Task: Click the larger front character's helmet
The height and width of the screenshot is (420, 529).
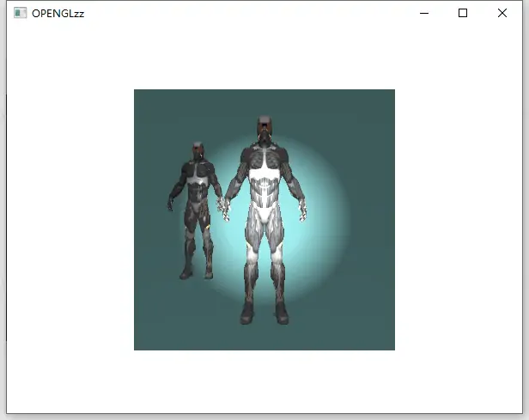Action: tap(265, 127)
